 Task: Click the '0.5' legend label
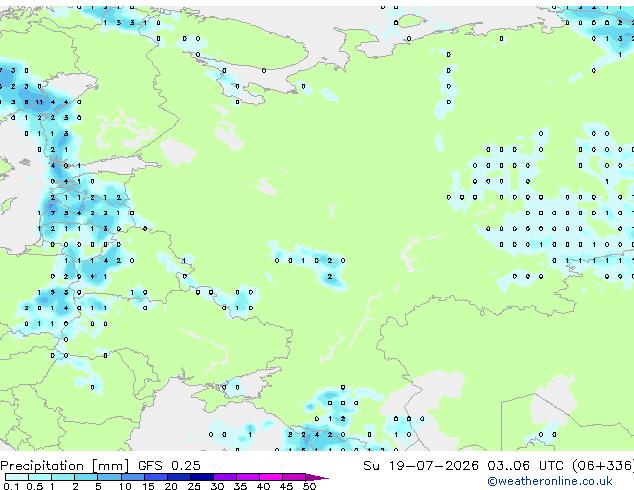click(x=35, y=486)
